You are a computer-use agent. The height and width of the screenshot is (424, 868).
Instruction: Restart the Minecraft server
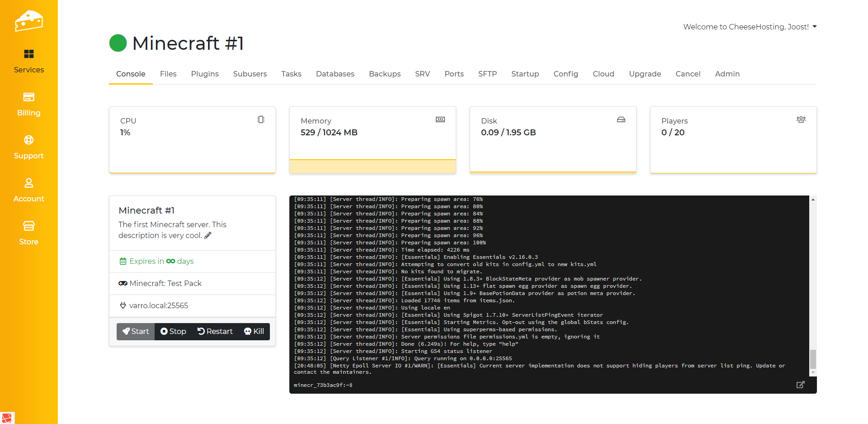(215, 331)
